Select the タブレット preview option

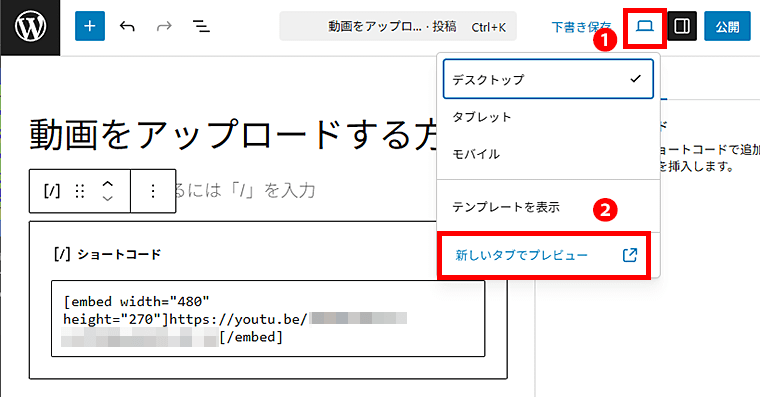[548, 117]
